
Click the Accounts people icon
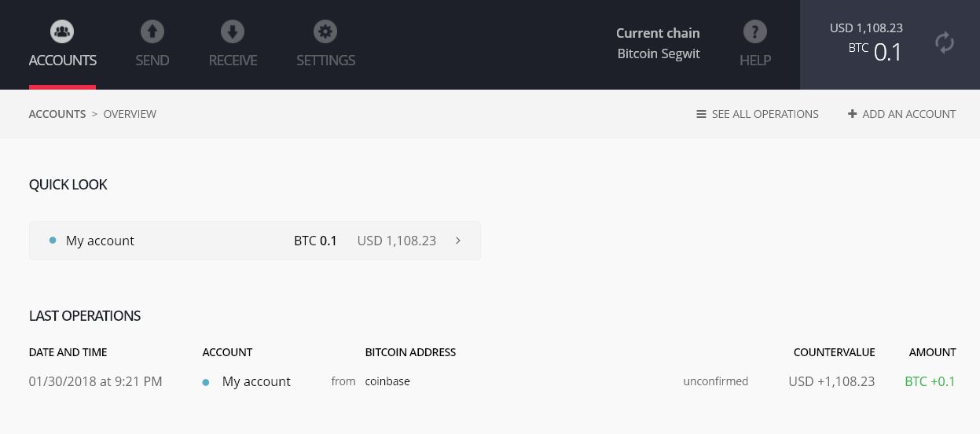tap(62, 32)
